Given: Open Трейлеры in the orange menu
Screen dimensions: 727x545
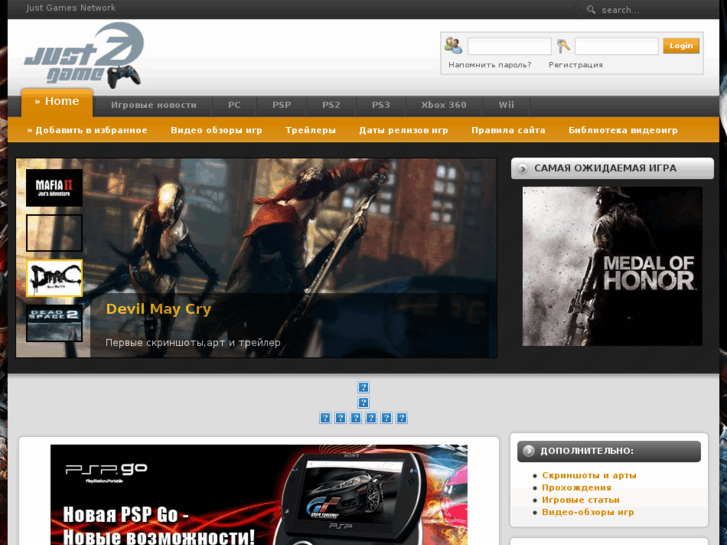Looking at the screenshot, I should coord(310,130).
